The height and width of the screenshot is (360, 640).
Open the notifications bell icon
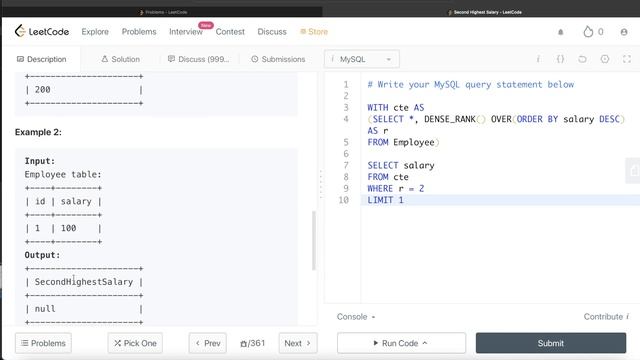[x=560, y=32]
